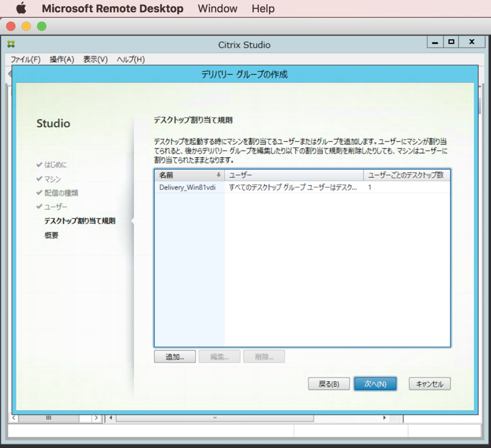Open the 操作(A) menu
This screenshot has width=491, height=448.
tap(62, 59)
